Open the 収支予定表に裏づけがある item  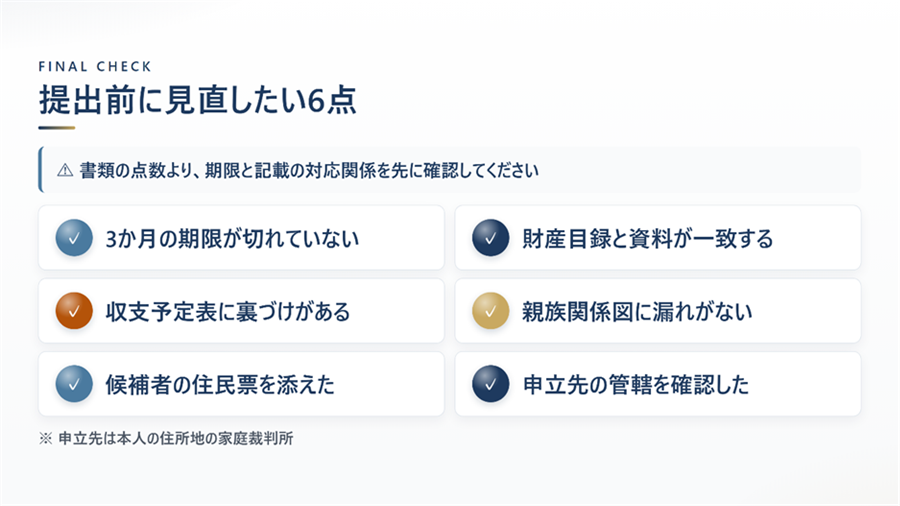pos(241,311)
